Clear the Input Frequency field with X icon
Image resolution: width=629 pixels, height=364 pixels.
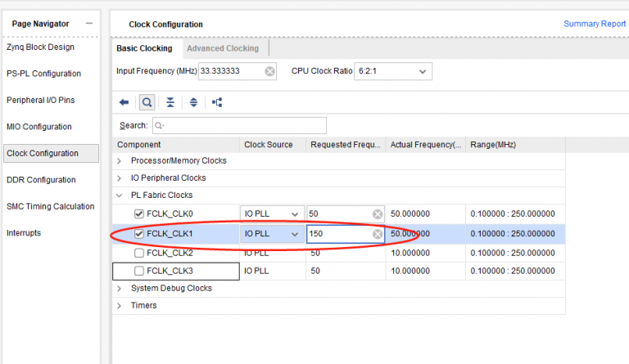pyautogui.click(x=269, y=71)
